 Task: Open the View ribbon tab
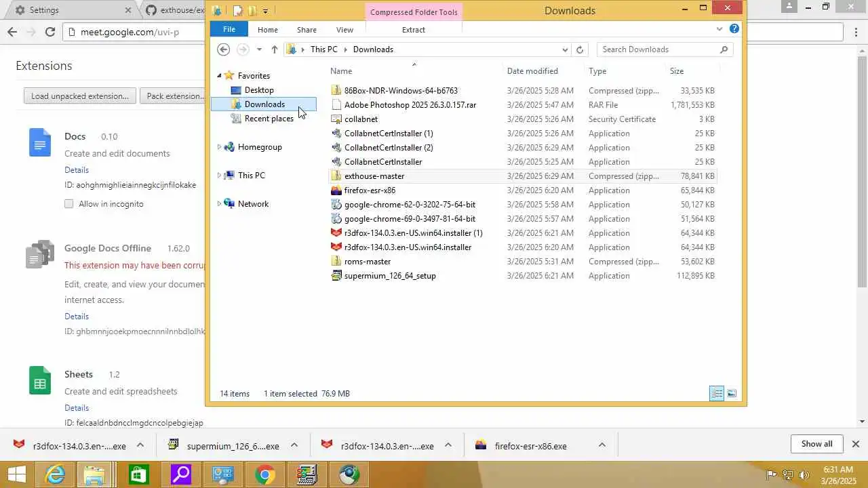point(344,30)
